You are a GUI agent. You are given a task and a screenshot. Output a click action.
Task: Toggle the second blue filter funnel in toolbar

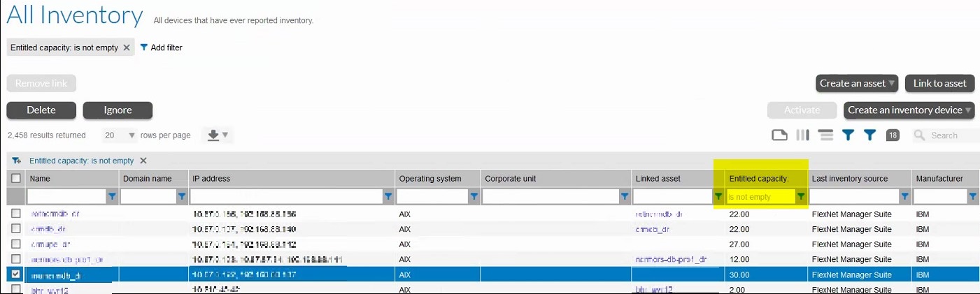pos(869,135)
